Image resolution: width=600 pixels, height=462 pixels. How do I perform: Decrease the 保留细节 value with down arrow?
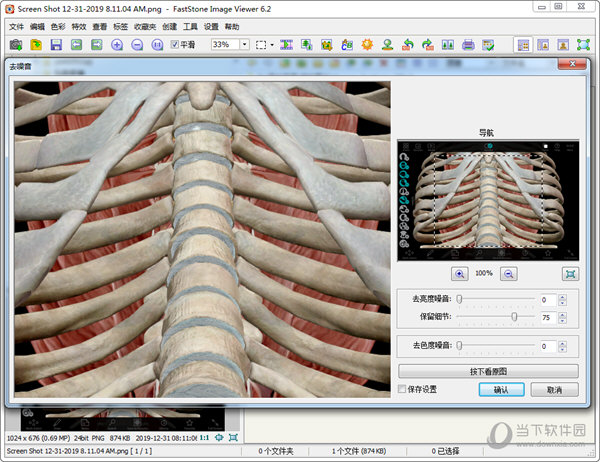[562, 320]
